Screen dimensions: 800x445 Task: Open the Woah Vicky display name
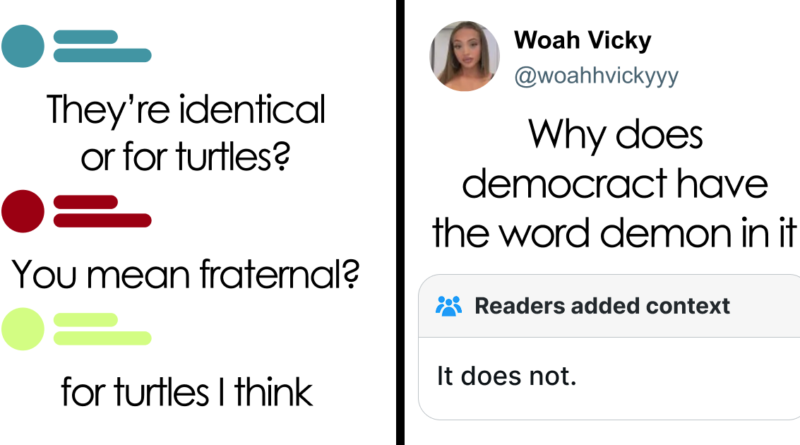582,42
